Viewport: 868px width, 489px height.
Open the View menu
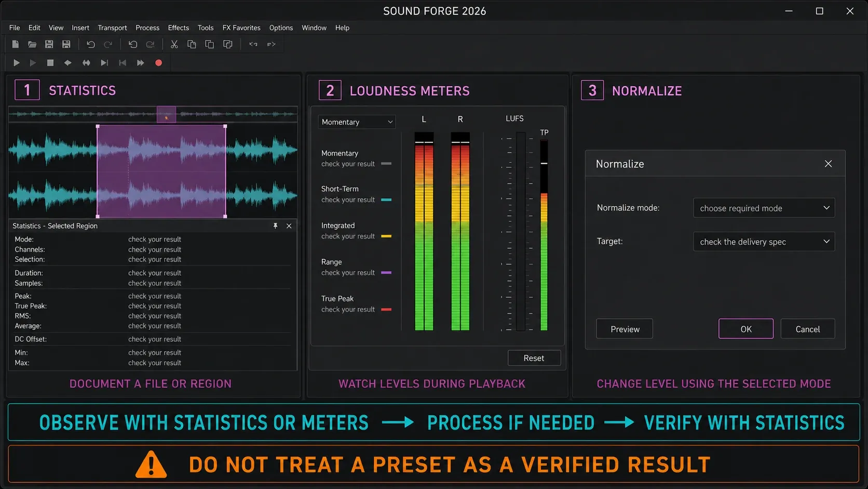pos(56,28)
